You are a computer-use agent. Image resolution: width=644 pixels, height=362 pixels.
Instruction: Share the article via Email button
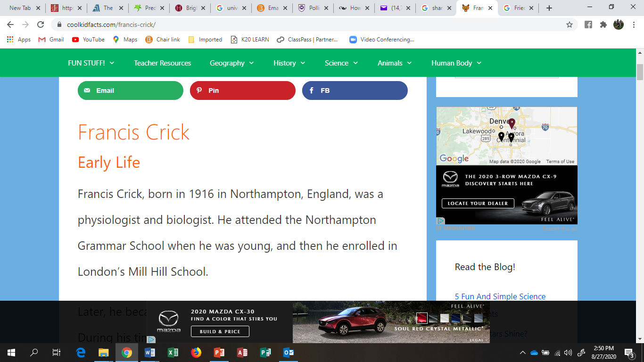pyautogui.click(x=130, y=90)
